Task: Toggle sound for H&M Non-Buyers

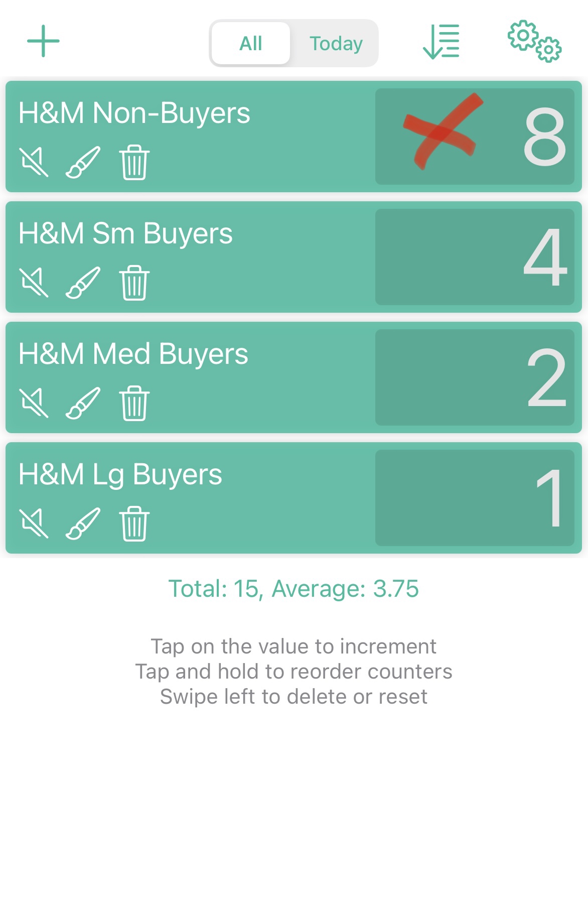Action: [34, 162]
